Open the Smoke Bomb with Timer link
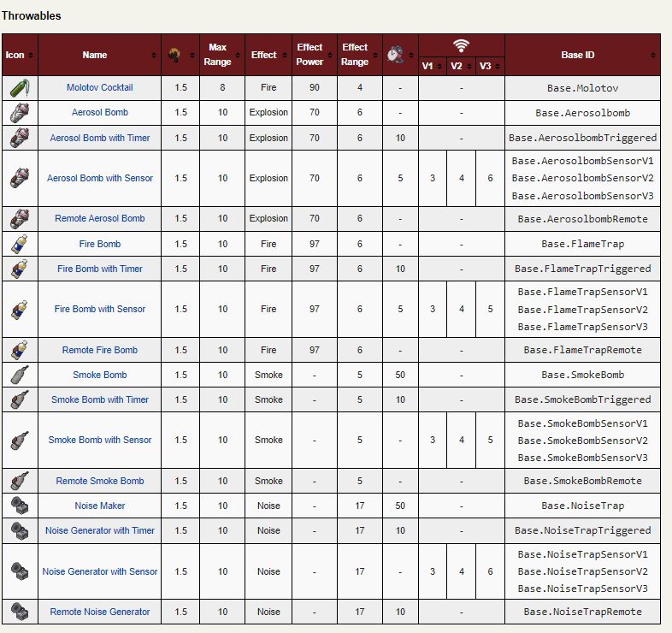Viewport: 672px width, 633px height. click(100, 399)
